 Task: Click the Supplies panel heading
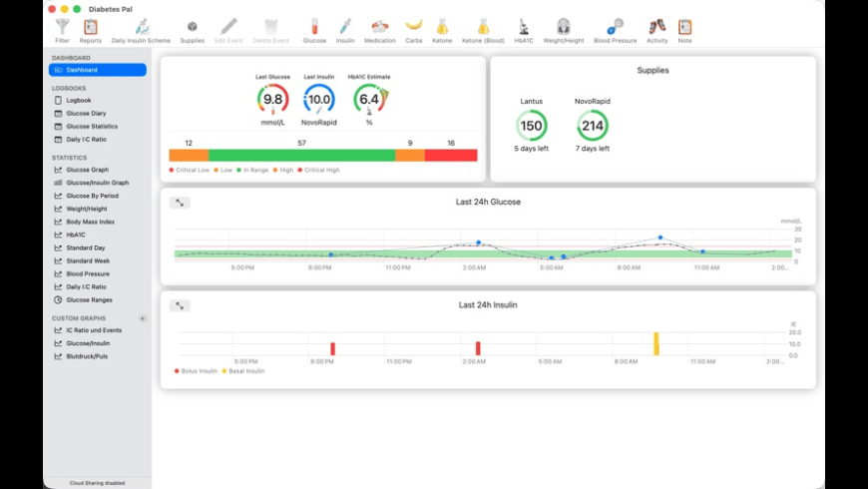[x=652, y=70]
